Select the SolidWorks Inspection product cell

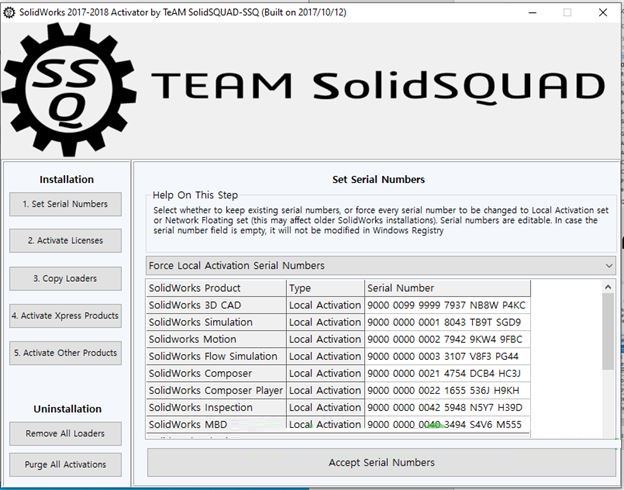tap(216, 408)
